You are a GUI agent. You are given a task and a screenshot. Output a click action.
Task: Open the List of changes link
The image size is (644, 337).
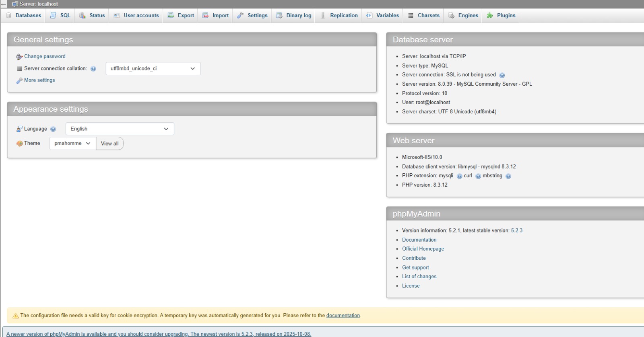(419, 277)
